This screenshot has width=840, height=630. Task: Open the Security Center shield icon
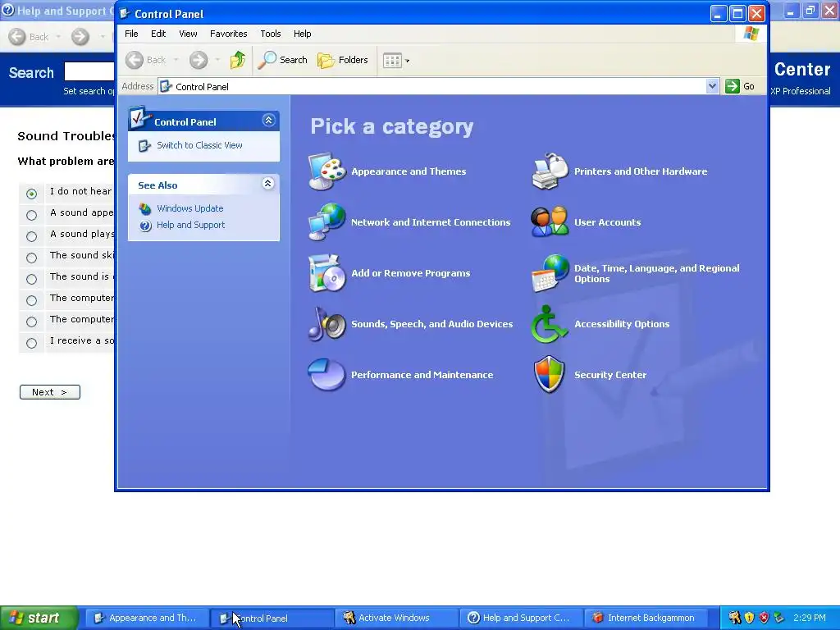point(550,374)
